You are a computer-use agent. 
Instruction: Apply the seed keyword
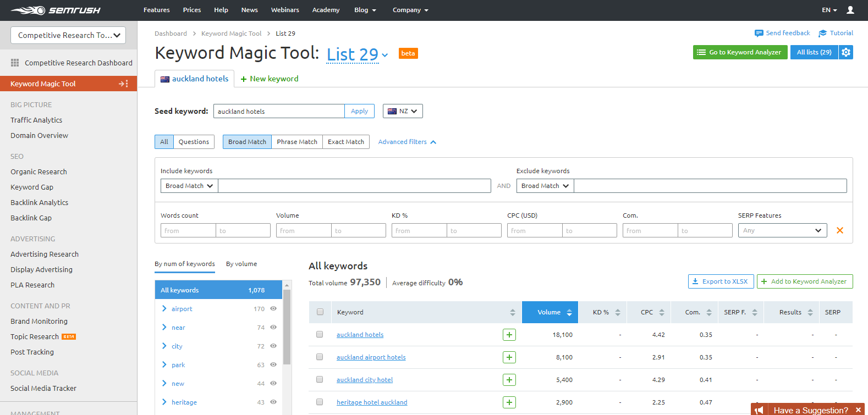360,111
